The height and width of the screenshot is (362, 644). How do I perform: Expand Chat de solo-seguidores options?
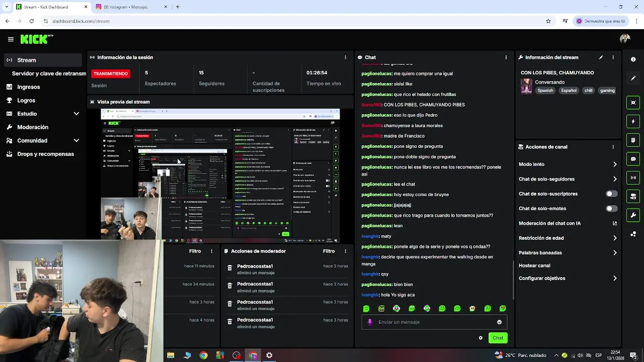click(x=615, y=179)
